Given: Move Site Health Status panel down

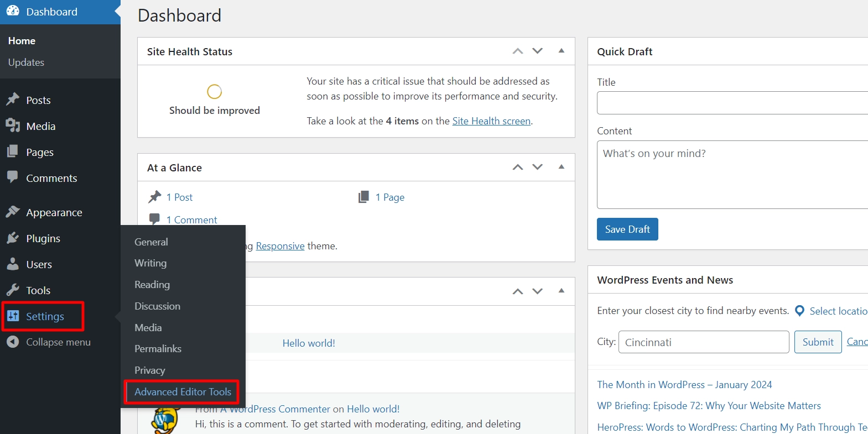Looking at the screenshot, I should (x=537, y=51).
